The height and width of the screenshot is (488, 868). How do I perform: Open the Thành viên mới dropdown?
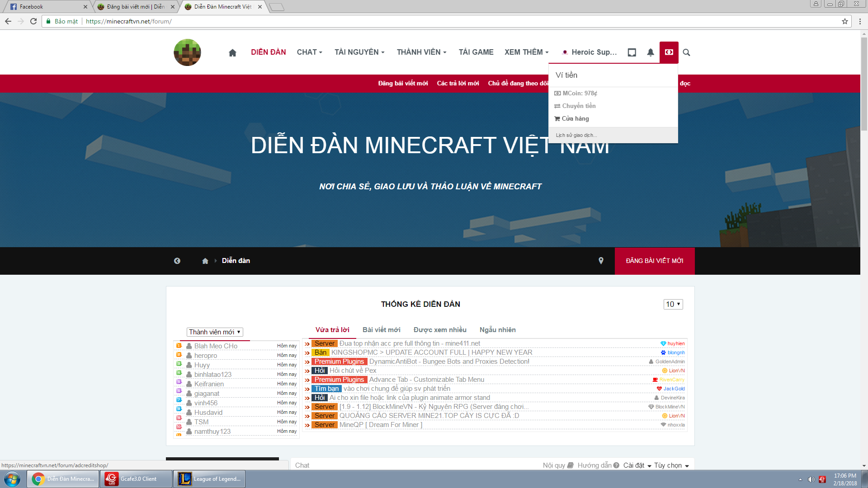[215, 332]
